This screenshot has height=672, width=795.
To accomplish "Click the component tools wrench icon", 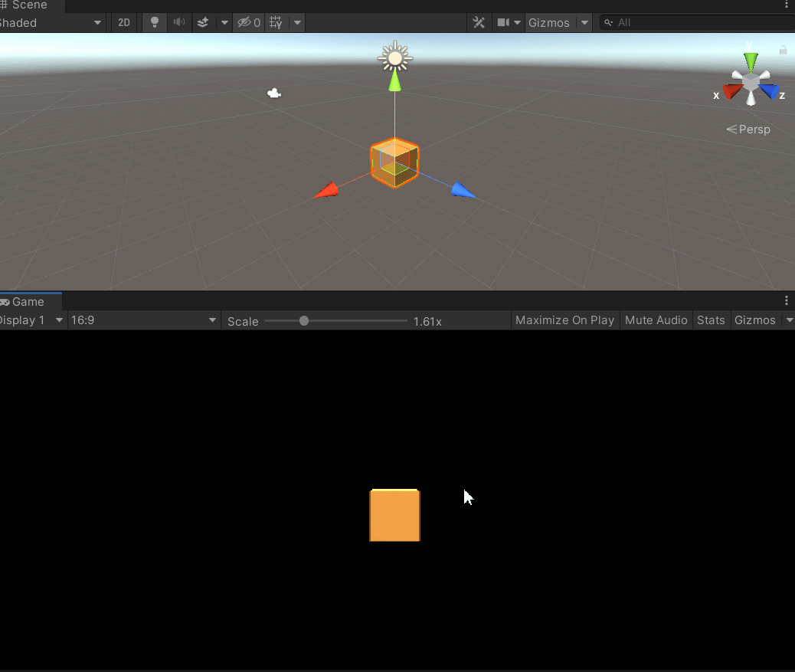I will click(479, 22).
